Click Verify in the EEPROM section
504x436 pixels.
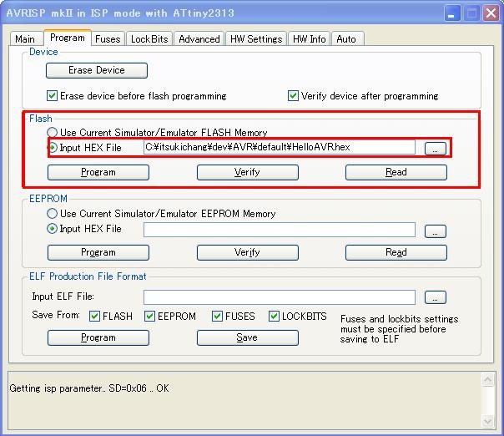coord(248,252)
